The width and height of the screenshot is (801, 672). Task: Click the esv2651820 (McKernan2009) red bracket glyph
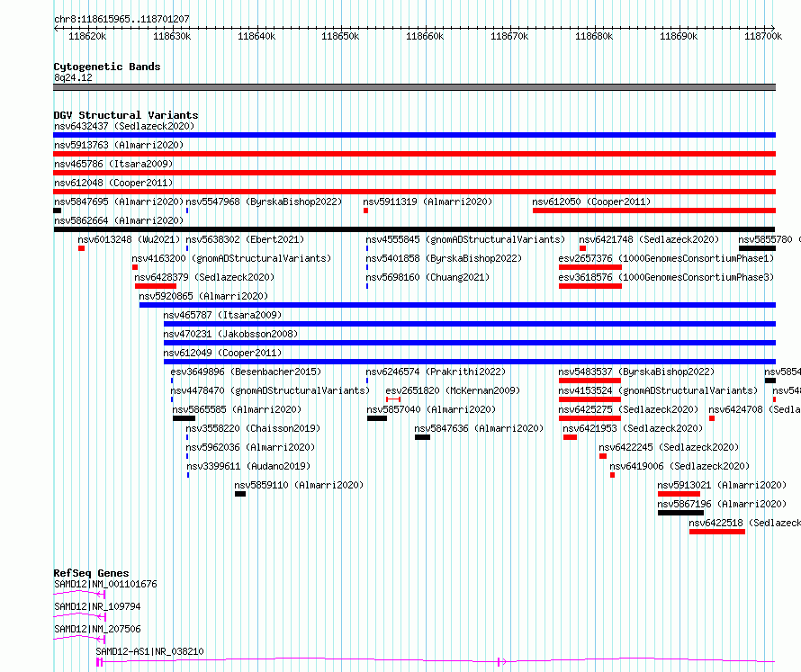393,399
